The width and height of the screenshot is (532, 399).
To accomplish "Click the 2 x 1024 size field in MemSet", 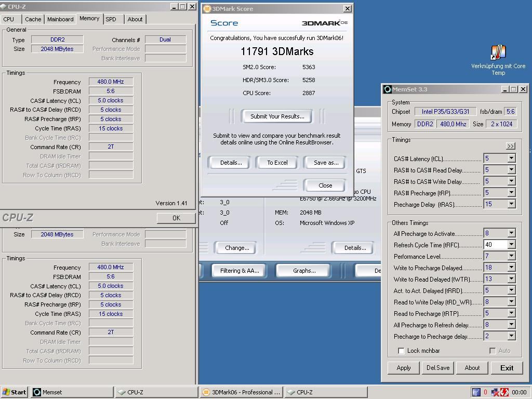I will point(501,124).
